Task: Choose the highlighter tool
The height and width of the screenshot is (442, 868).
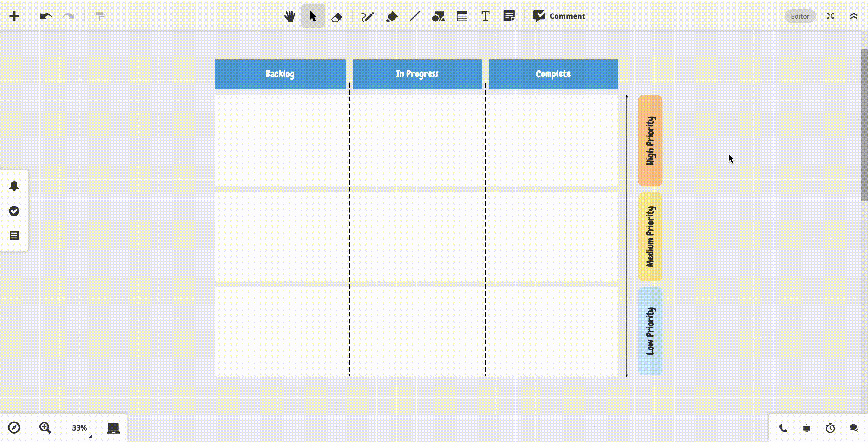Action: (x=392, y=16)
